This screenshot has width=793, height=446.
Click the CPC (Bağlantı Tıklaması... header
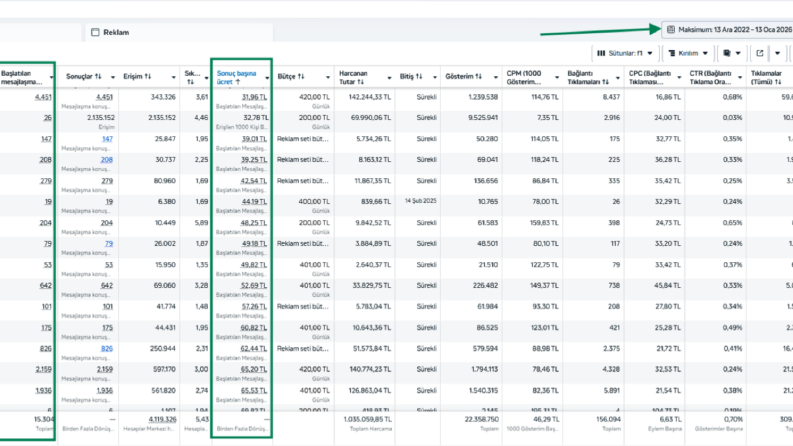650,77
